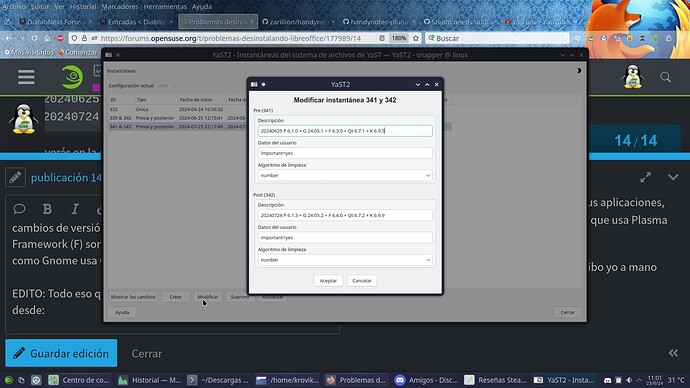This screenshot has width=690, height=388.
Task: Open the penguin user avatar menu in the forum header
Action: point(633,77)
